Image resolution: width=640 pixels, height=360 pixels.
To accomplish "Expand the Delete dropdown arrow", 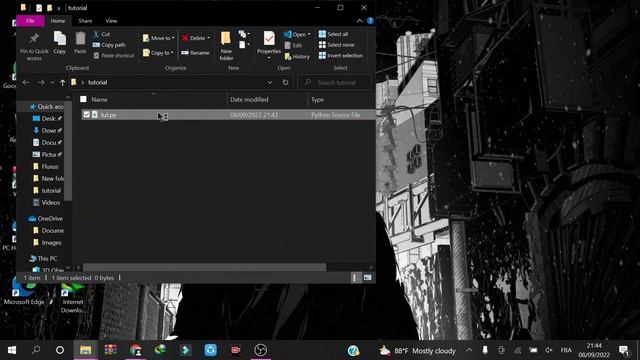I will (x=209, y=38).
